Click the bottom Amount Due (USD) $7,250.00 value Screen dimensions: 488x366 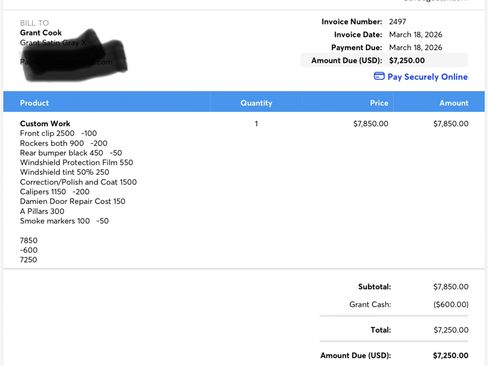click(450, 356)
